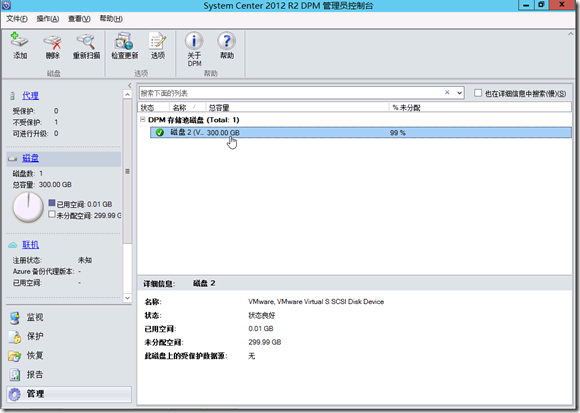The height and width of the screenshot is (413, 580).
Task: Click the 不受保护: 1 entry
Action: pyautogui.click(x=35, y=122)
